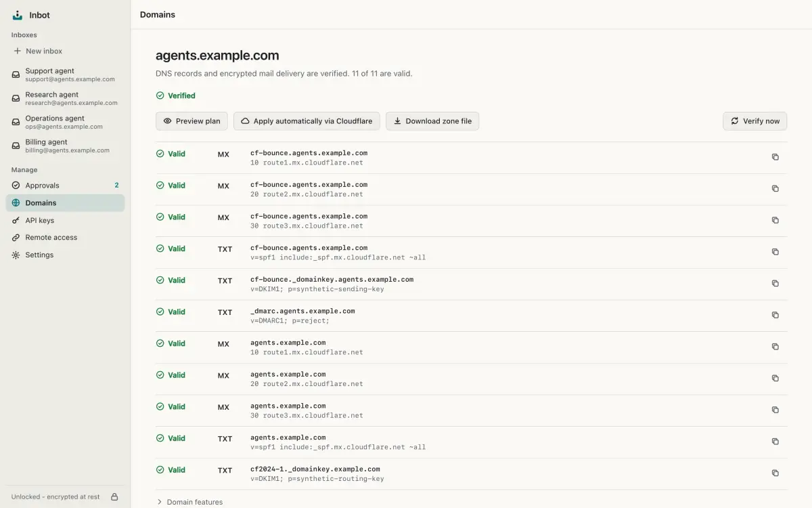Click Verify now button
Image resolution: width=812 pixels, height=508 pixels.
coord(755,121)
